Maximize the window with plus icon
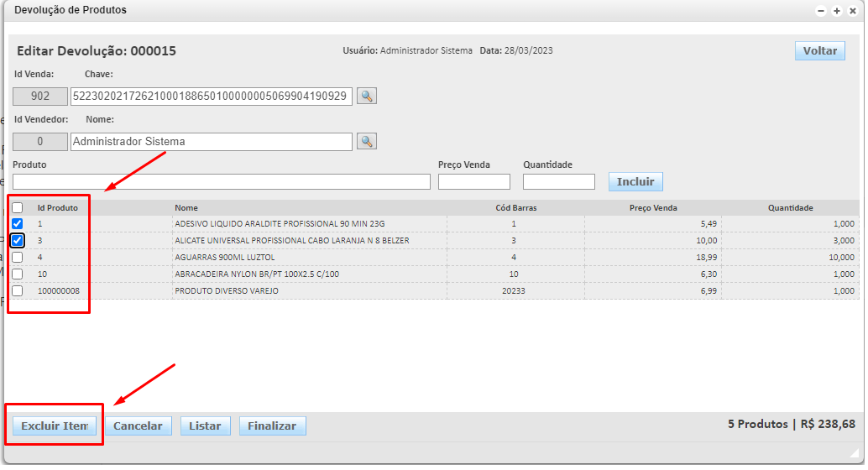This screenshot has width=868, height=470. [837, 11]
